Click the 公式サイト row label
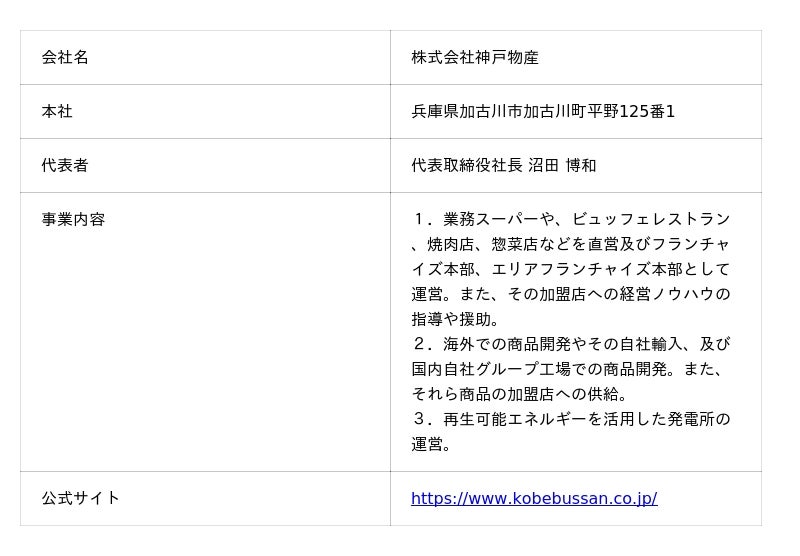 [81, 498]
